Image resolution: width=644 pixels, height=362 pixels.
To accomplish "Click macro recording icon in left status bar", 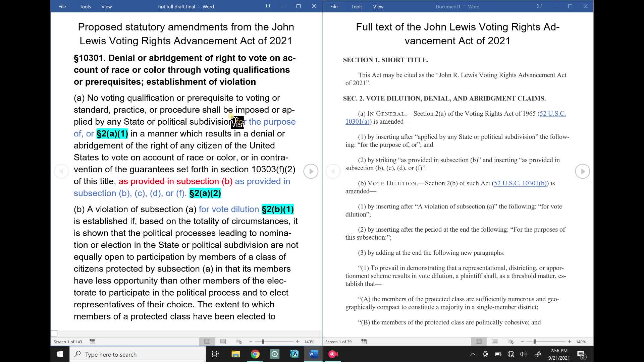I will point(92,342).
